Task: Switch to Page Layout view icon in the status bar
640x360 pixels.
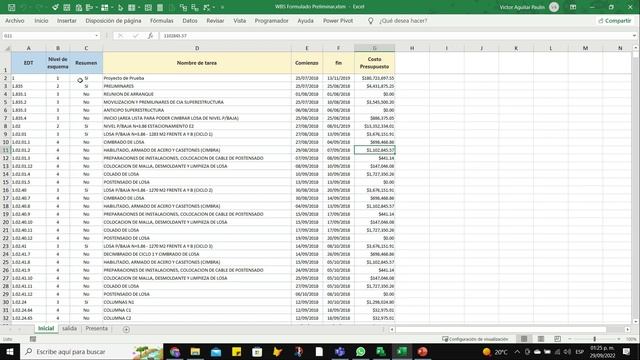Action: pos(541,339)
